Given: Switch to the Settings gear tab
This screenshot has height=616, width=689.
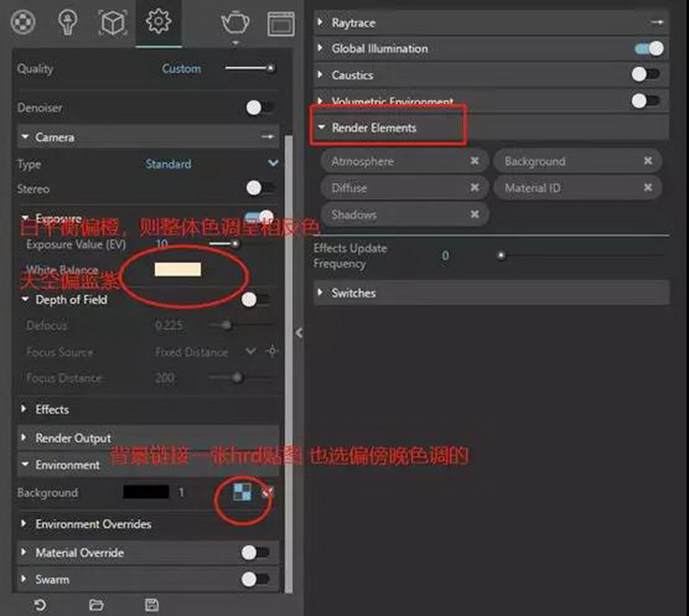Looking at the screenshot, I should pyautogui.click(x=158, y=22).
